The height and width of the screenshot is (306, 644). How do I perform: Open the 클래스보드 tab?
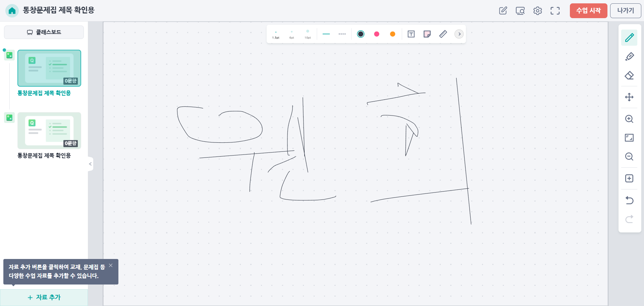coord(44,32)
